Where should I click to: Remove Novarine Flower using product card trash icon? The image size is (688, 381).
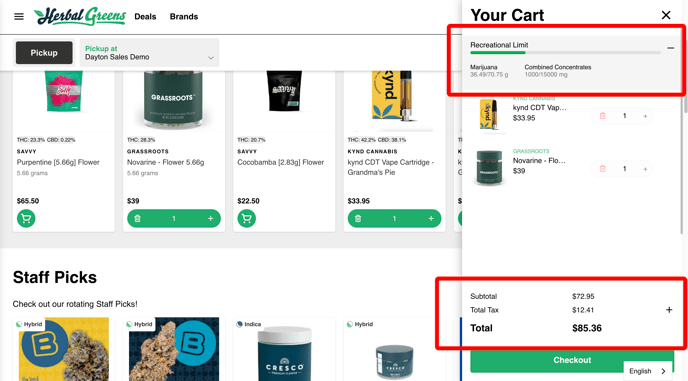(x=137, y=219)
